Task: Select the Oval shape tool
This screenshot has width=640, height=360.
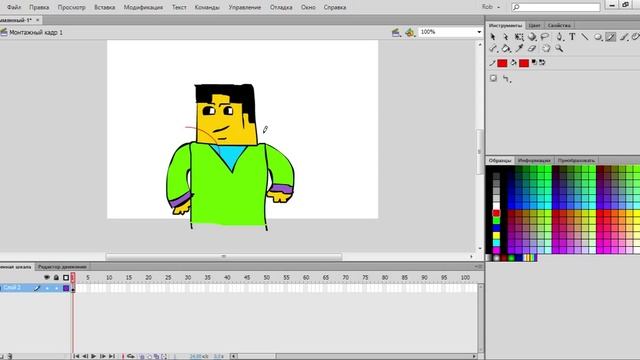Action: [598, 37]
